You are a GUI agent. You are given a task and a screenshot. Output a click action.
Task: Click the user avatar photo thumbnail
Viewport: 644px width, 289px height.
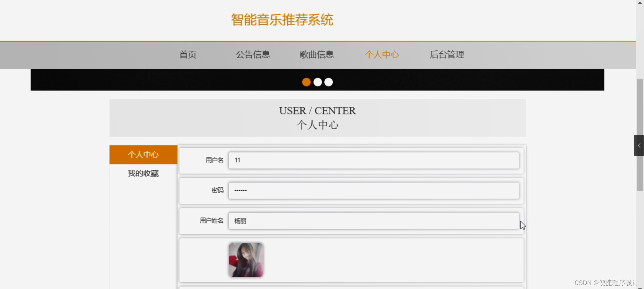coord(246,260)
